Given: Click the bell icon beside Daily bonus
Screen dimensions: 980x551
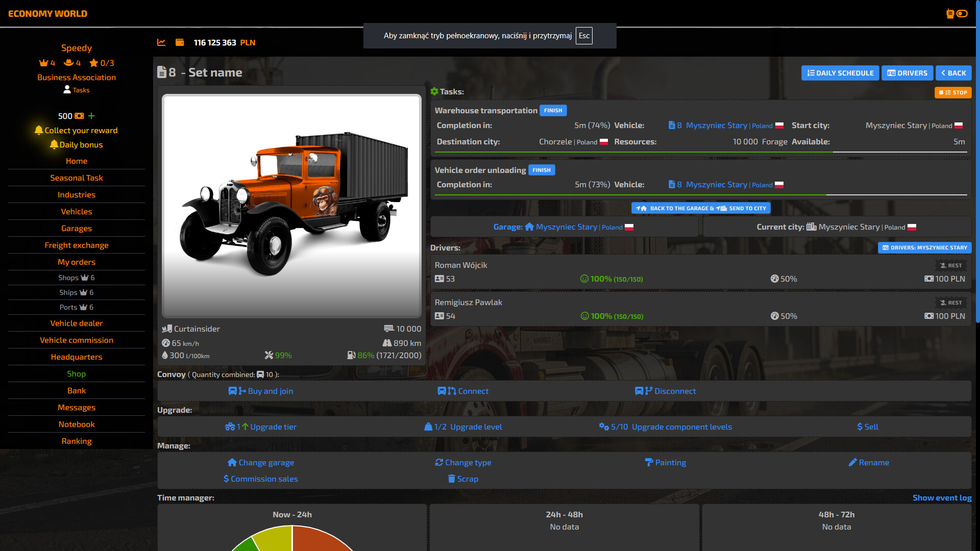Looking at the screenshot, I should [x=54, y=144].
